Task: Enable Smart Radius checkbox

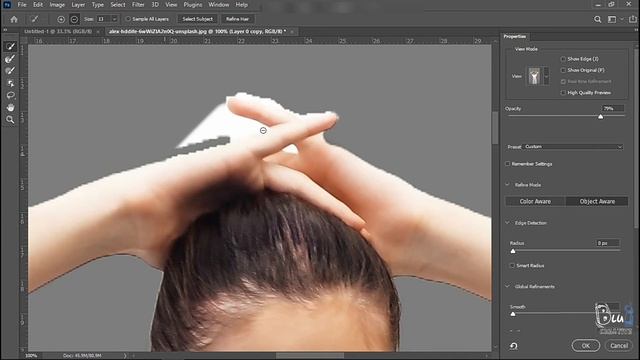Action: [512, 266]
